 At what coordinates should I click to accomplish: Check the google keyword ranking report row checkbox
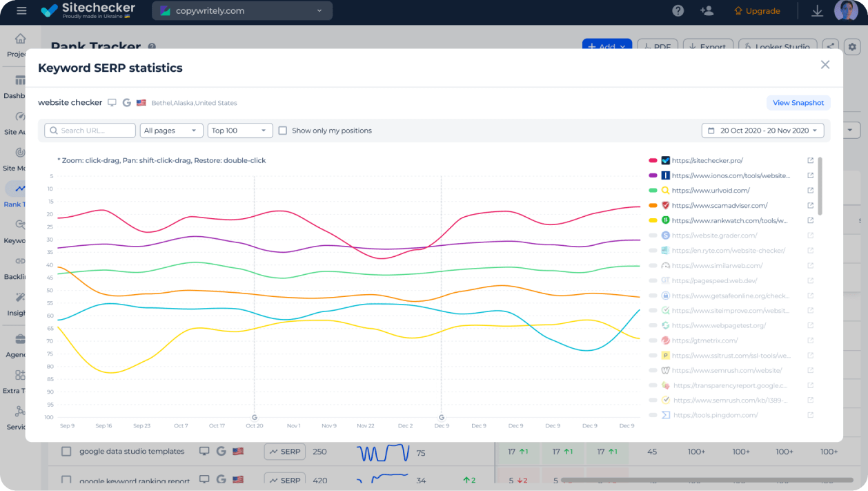(66, 480)
